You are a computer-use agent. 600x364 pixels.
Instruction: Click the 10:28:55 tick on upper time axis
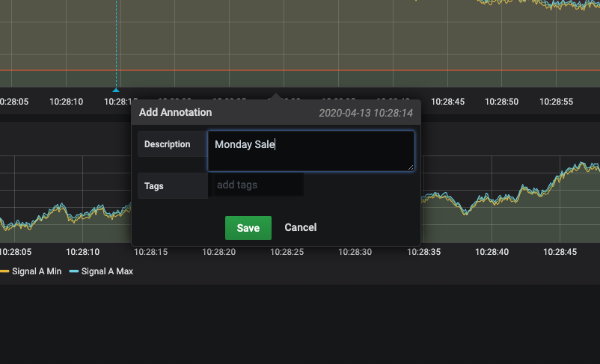556,101
